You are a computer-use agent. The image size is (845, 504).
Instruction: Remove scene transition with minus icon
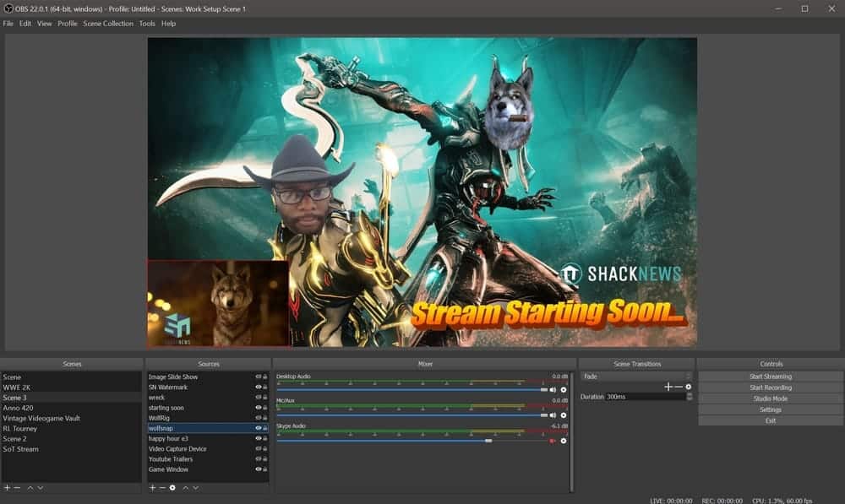click(x=679, y=387)
